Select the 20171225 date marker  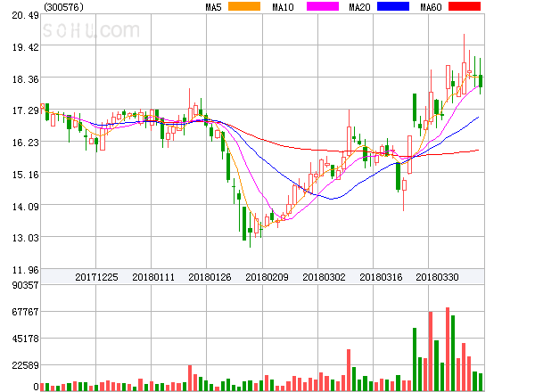click(x=96, y=277)
